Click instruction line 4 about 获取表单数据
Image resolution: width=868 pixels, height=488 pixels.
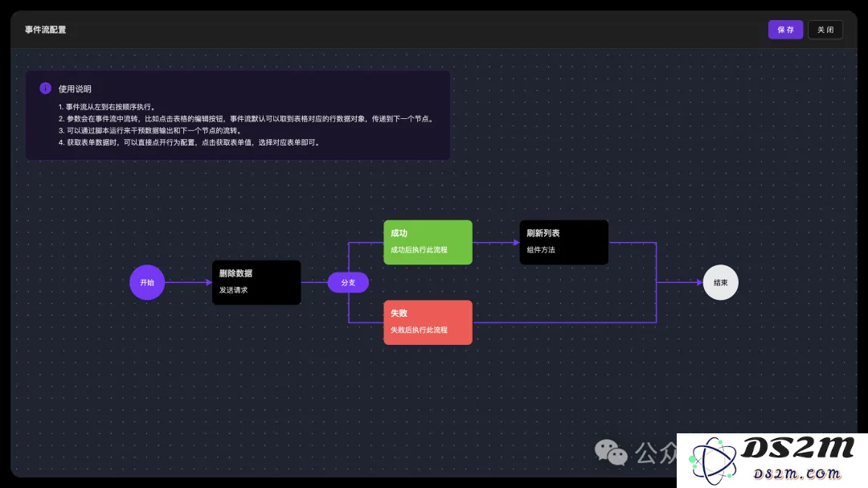point(190,142)
